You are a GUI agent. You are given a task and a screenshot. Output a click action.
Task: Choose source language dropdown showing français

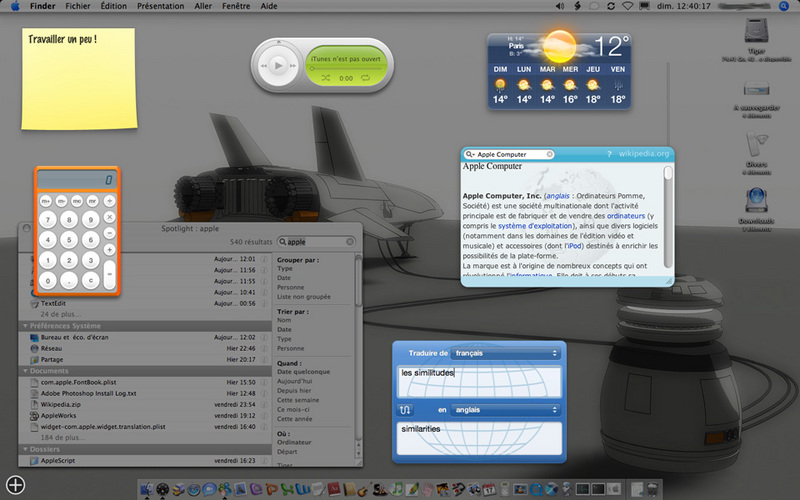(x=506, y=353)
